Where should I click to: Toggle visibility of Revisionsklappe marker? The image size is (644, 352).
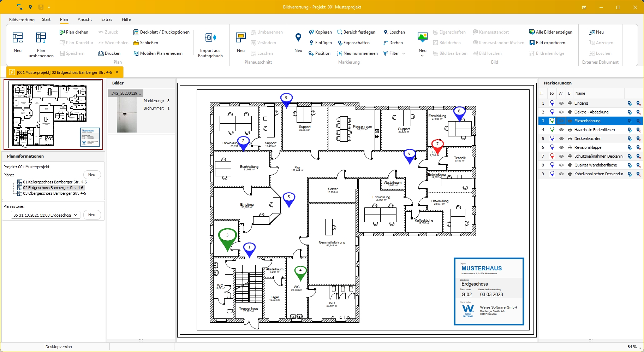click(561, 147)
